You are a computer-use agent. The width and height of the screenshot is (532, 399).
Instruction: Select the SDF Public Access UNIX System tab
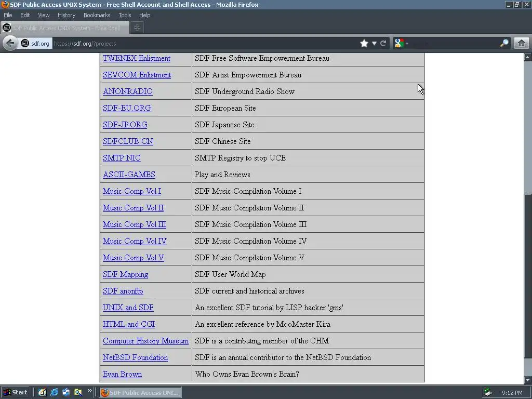coord(65,28)
